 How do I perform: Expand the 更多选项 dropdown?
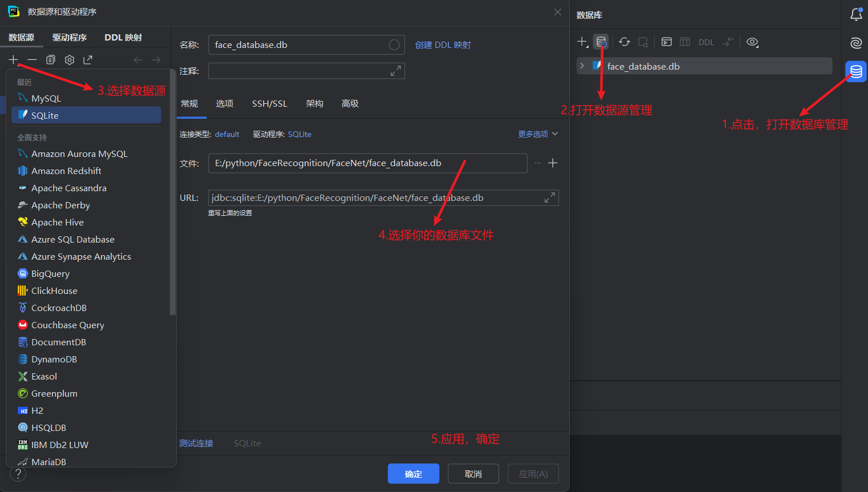(x=538, y=134)
